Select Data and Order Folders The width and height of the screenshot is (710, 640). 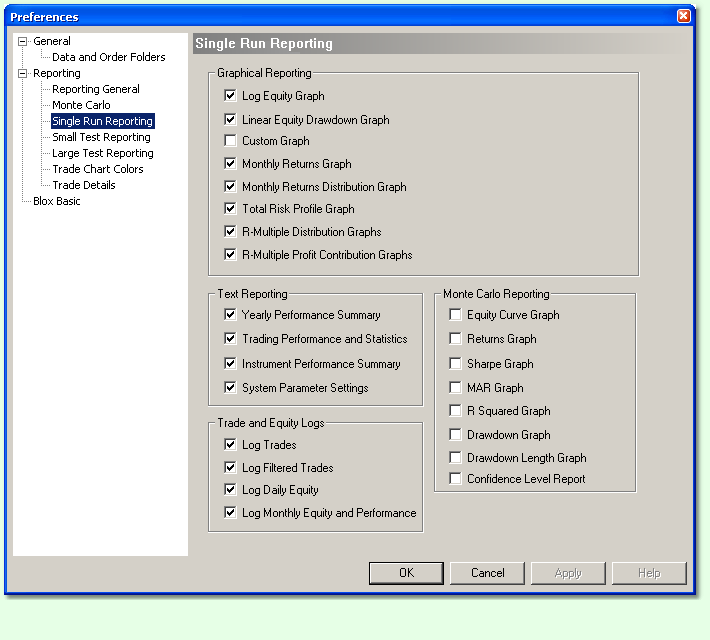tap(109, 57)
